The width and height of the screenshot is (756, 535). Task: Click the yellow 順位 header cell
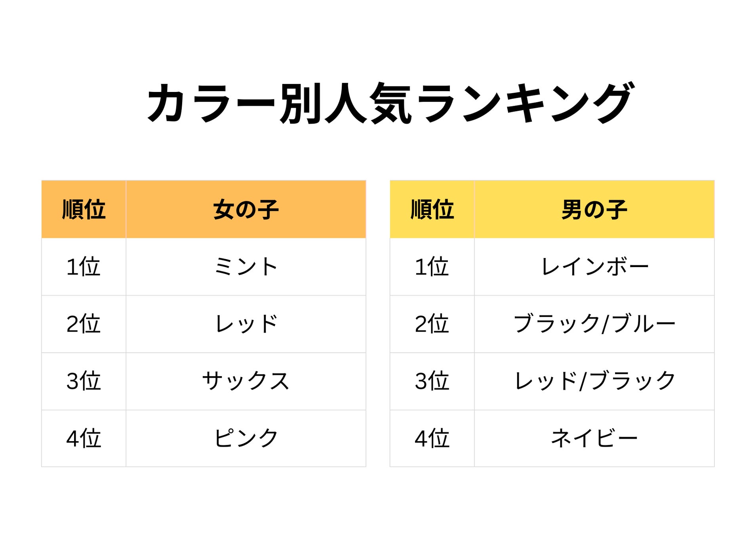432,209
